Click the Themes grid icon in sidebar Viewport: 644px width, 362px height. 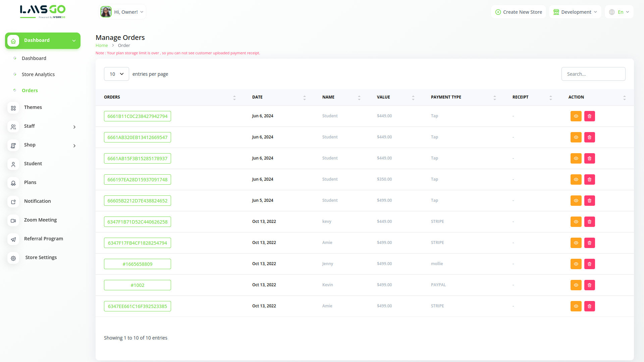pyautogui.click(x=13, y=108)
